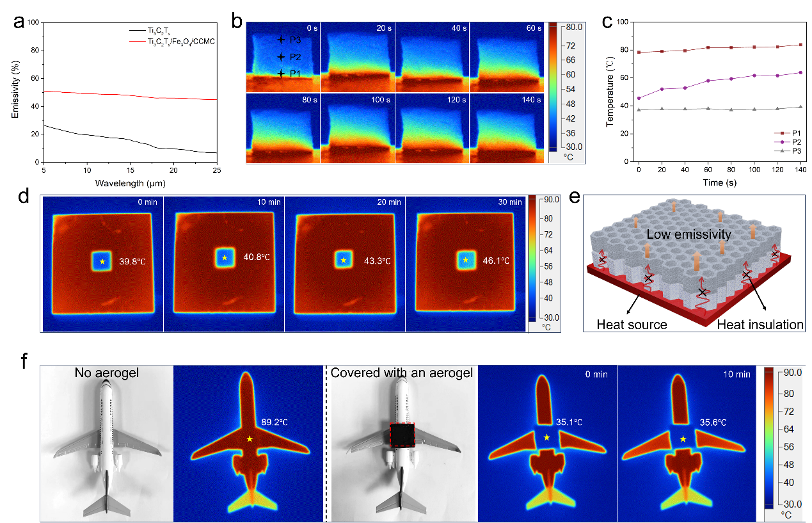Open the 100 s thermal image frame

[356, 129]
